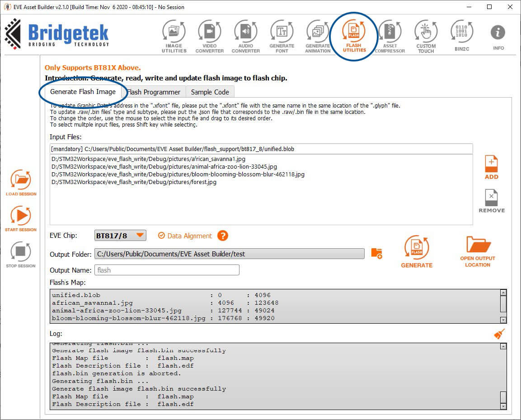Screen dimensions: 521x420
Task: Open the Video Converter tool
Action: tap(209, 37)
